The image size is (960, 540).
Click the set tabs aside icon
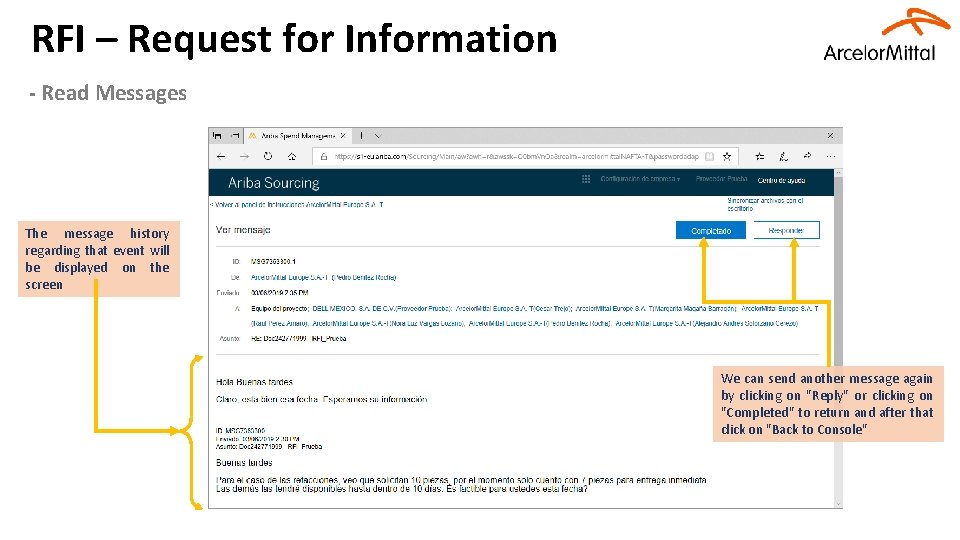(235, 136)
